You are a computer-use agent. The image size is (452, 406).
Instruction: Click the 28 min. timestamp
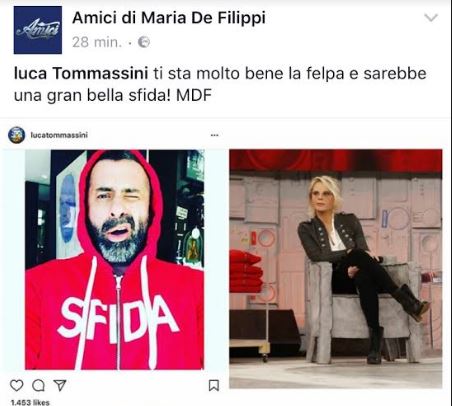[x=97, y=42]
